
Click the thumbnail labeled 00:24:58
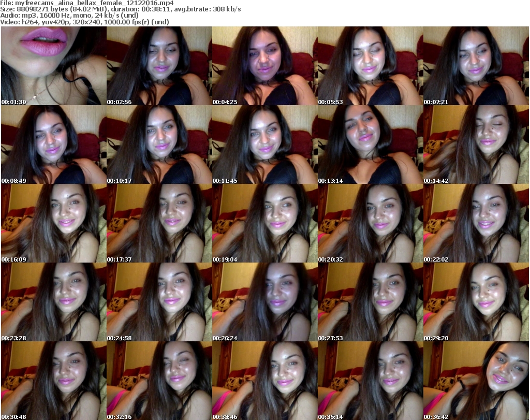(159, 302)
